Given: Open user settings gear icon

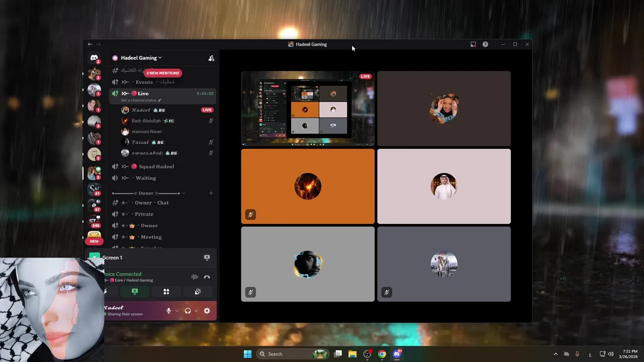Looking at the screenshot, I should pyautogui.click(x=207, y=311).
